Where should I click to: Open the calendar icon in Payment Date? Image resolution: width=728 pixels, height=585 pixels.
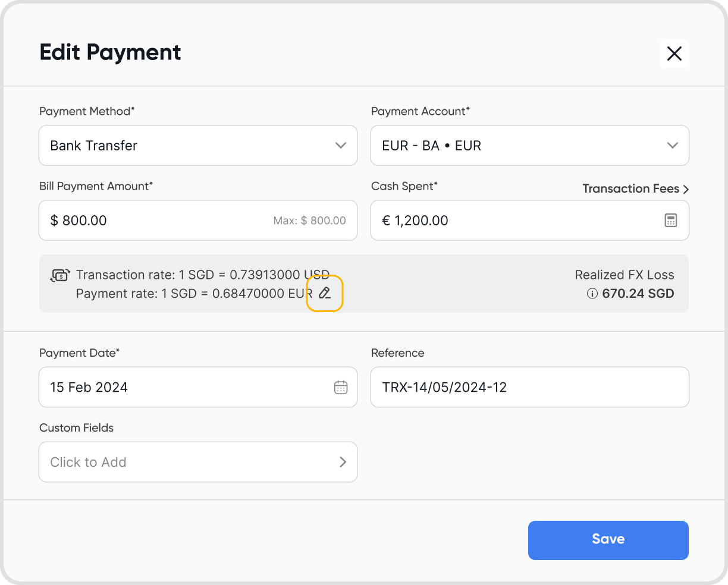[x=341, y=388]
